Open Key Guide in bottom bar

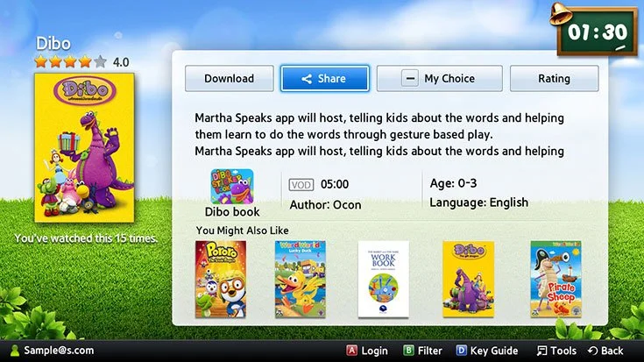(493, 351)
